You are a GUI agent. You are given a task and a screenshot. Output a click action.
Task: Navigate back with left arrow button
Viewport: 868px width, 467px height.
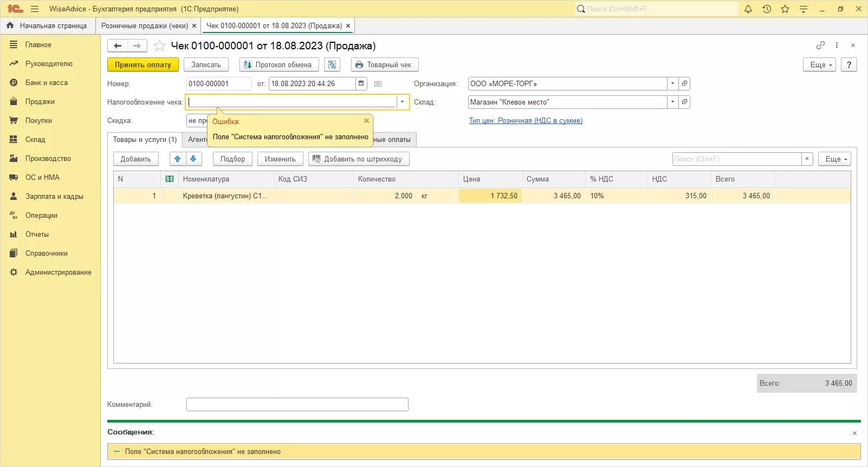coord(118,46)
